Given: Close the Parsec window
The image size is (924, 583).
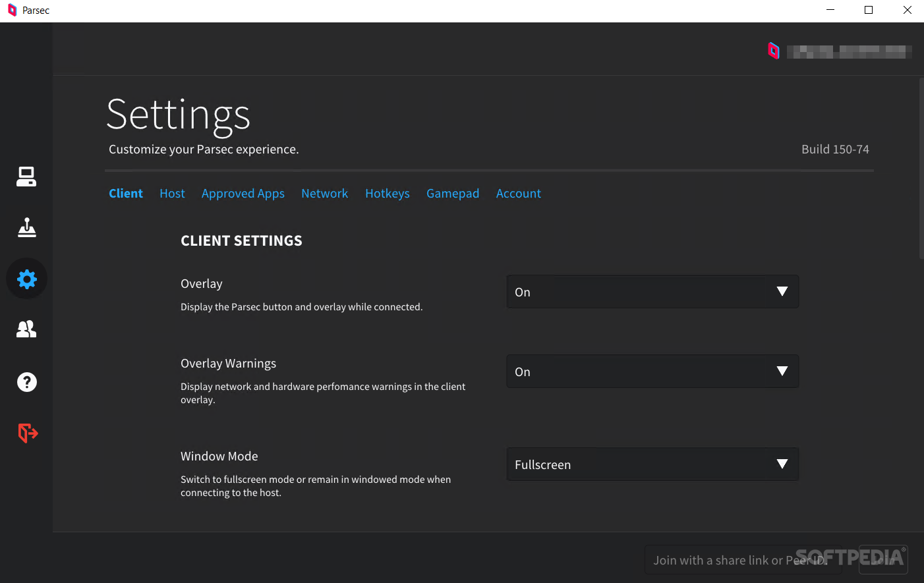Looking at the screenshot, I should pos(907,10).
